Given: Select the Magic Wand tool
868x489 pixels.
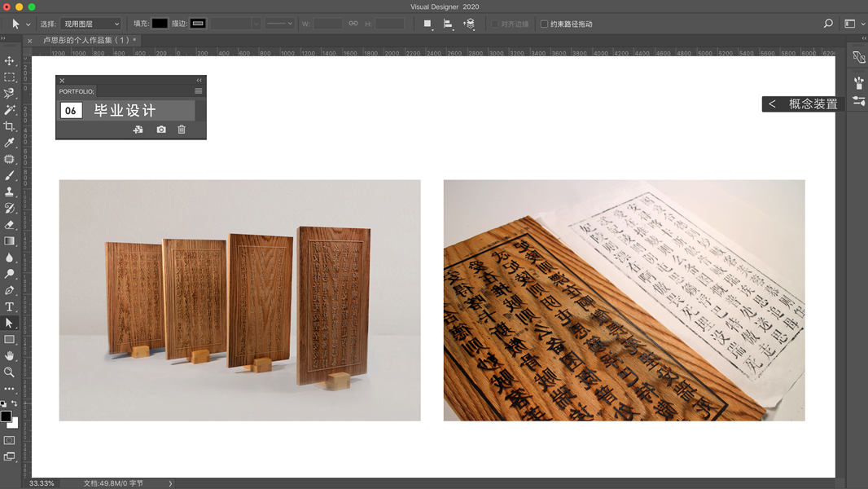Looking at the screenshot, I should [10, 110].
